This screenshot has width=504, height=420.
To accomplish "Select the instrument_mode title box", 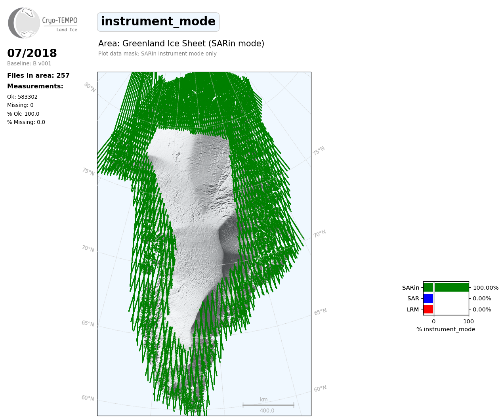I will [x=158, y=22].
